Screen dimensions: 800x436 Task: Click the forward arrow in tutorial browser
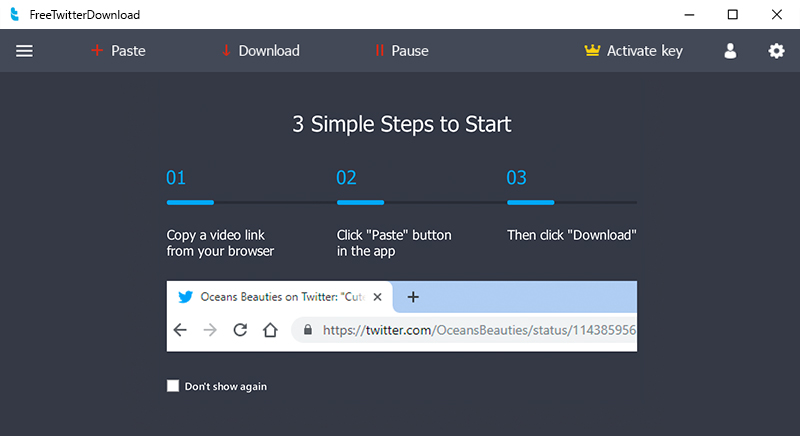pos(210,330)
